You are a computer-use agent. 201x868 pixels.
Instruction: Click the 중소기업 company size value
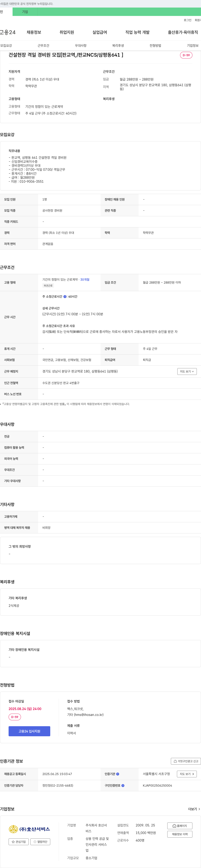[91, 858]
